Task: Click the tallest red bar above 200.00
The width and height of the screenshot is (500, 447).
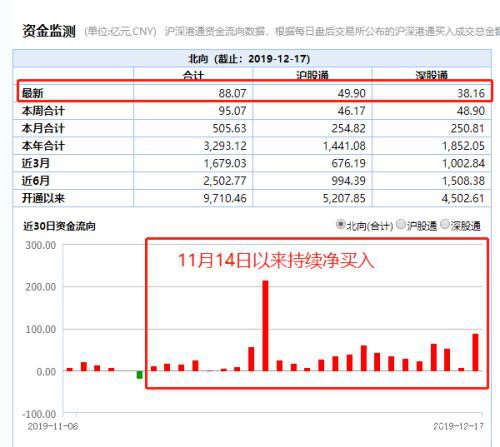Action: pos(265,326)
